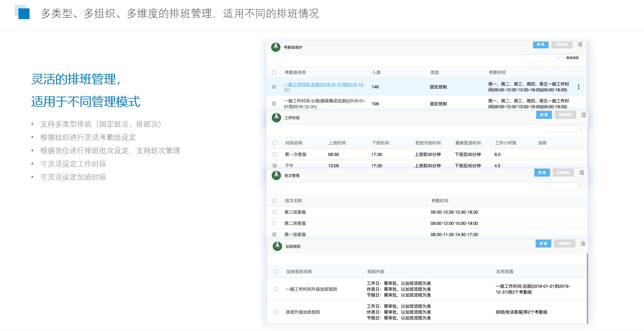Viewport: 644px width, 331px height.
Task: Click the search magnifier in 考勤组维护 panel
Action: 558,58
